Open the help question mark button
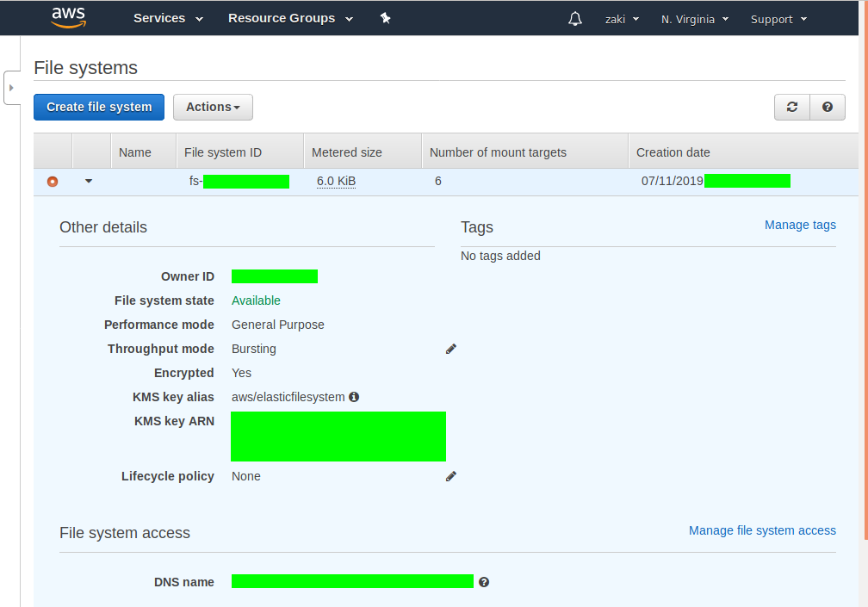This screenshot has height=607, width=868. pos(828,107)
